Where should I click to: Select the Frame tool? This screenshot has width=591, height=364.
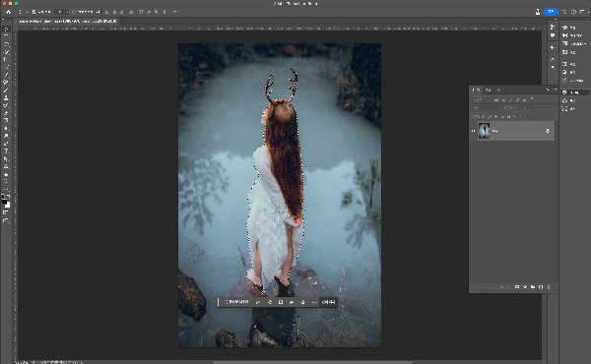[x=6, y=67]
